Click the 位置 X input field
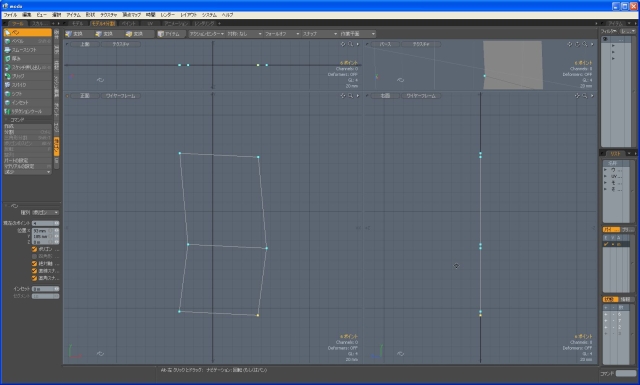The width and height of the screenshot is (640, 385). tap(45, 231)
